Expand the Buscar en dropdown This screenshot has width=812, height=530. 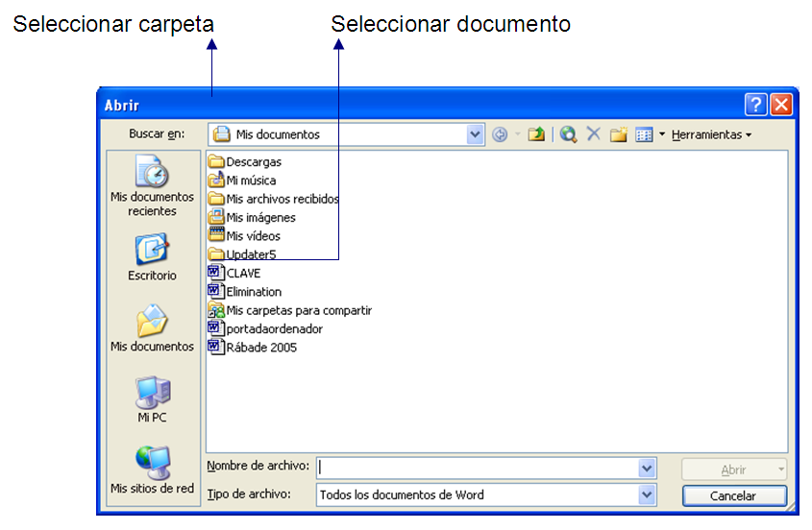pyautogui.click(x=476, y=135)
